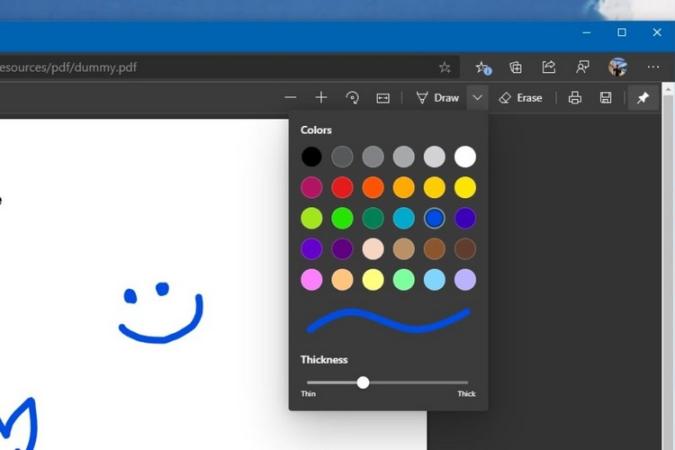Viewport: 675px width, 450px height.
Task: Choose the black color swatch
Action: click(x=312, y=156)
